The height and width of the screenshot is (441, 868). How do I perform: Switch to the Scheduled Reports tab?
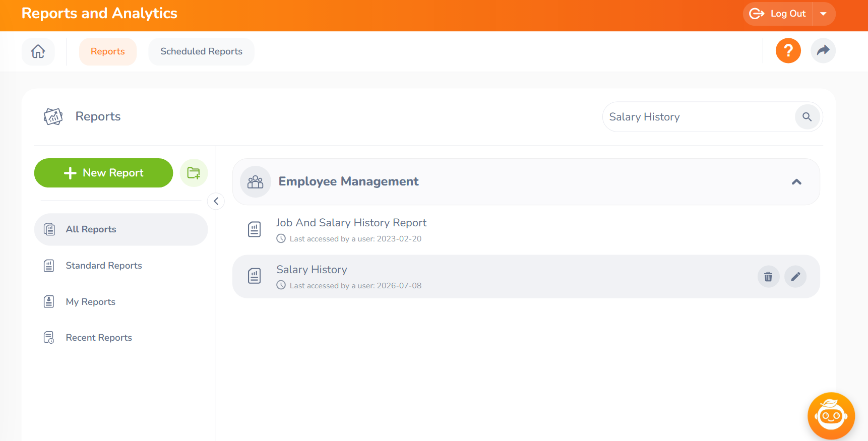[201, 51]
